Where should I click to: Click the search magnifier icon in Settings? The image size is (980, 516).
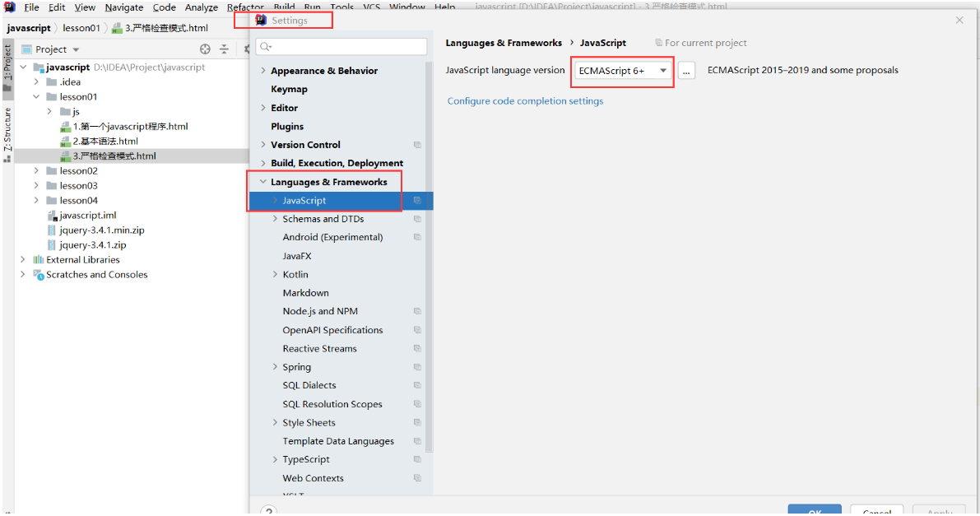pos(265,47)
